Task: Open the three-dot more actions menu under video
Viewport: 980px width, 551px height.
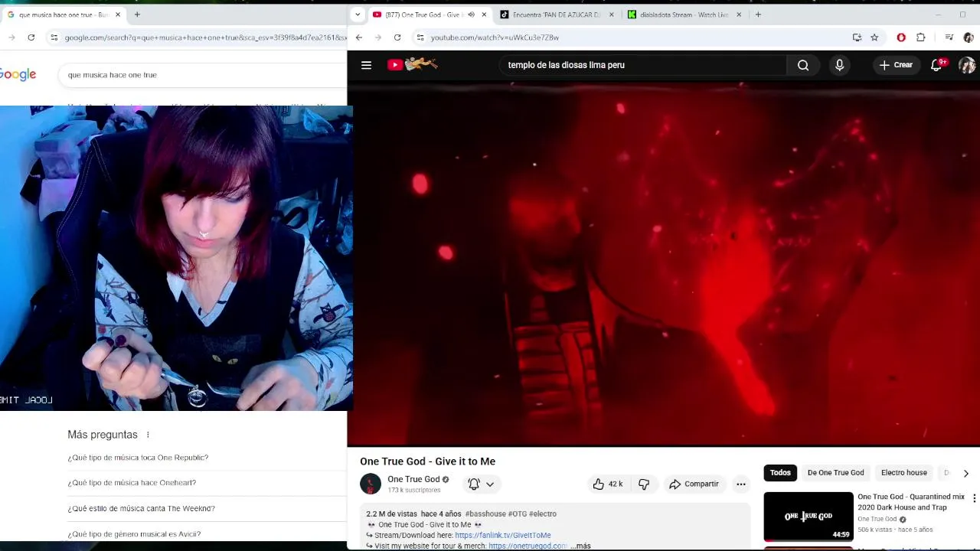Action: pos(740,484)
